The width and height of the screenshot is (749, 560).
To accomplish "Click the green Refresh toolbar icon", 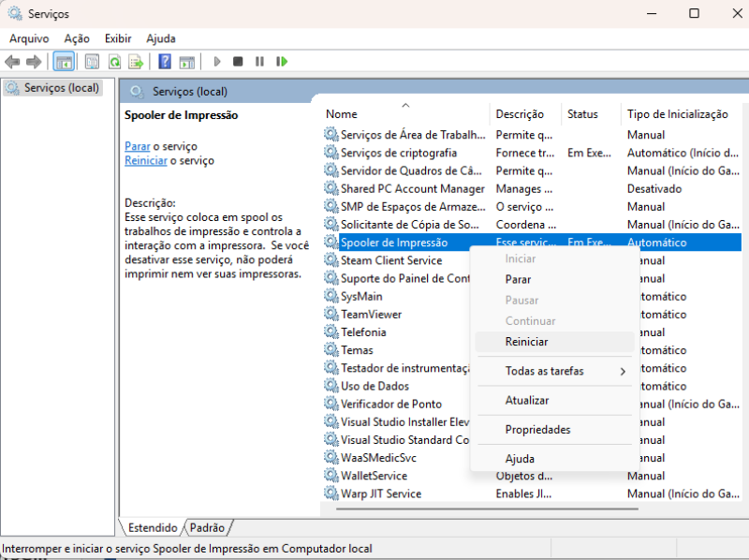I will point(114,62).
